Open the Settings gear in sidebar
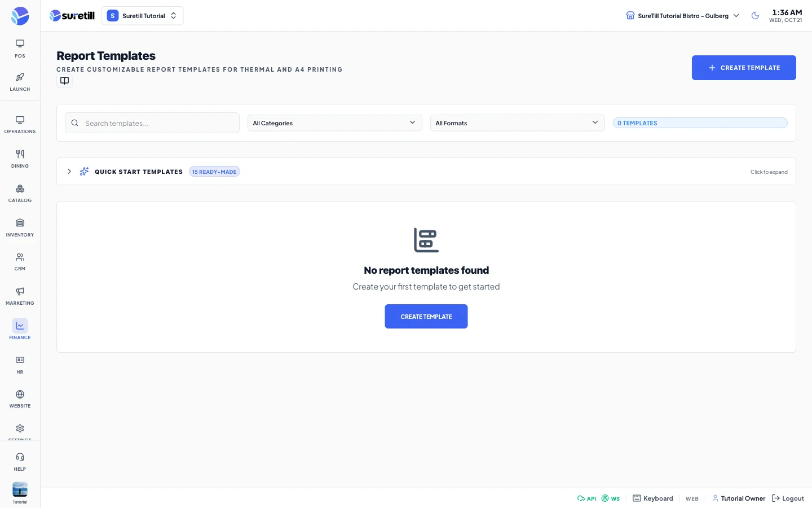 [x=20, y=430]
